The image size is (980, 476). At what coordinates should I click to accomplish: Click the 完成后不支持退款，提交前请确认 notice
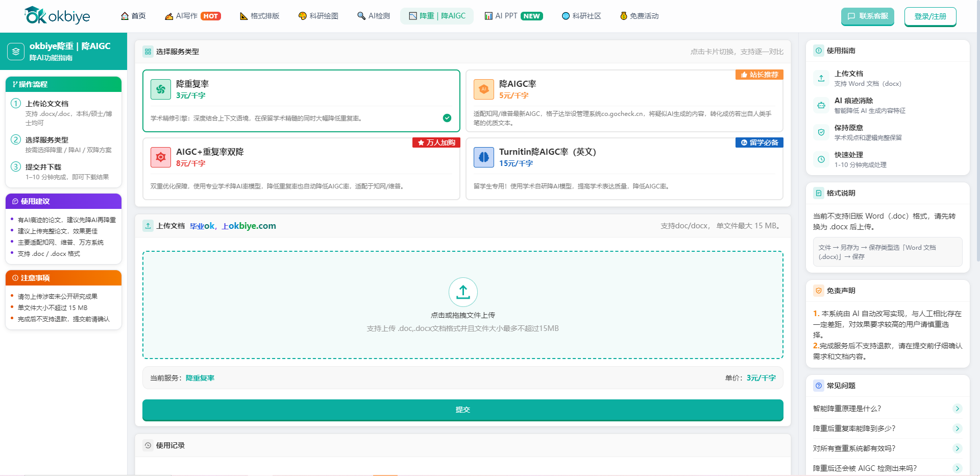tap(64, 319)
